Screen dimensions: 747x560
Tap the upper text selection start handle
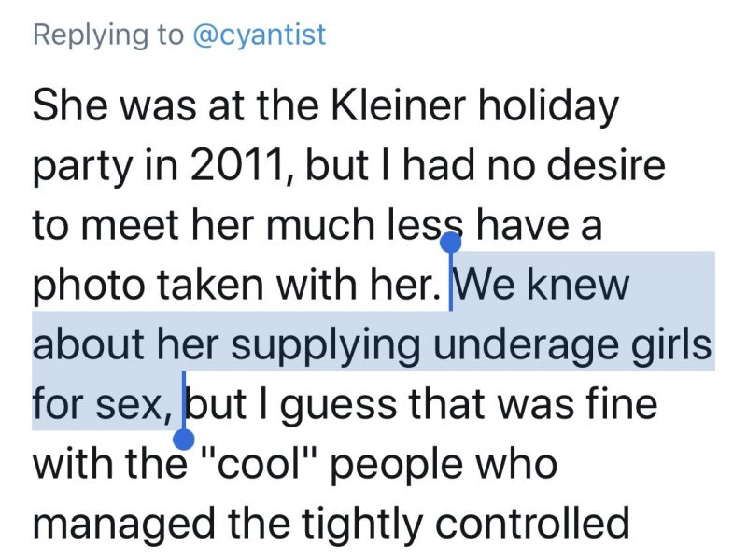pyautogui.click(x=451, y=244)
